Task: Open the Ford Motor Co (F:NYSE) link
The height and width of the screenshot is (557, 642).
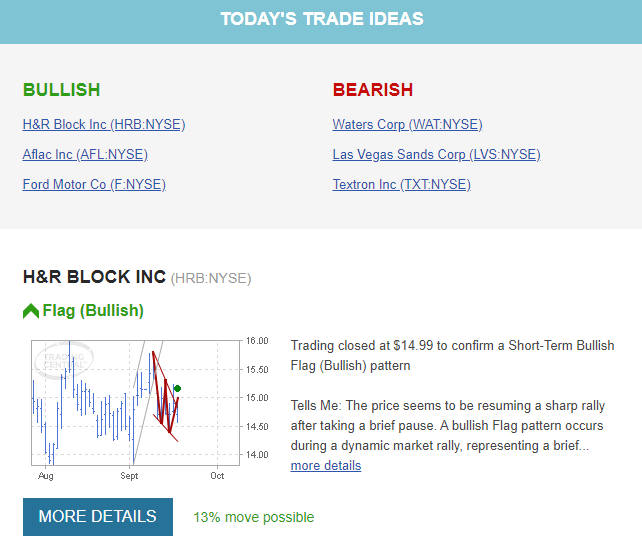Action: pyautogui.click(x=94, y=184)
